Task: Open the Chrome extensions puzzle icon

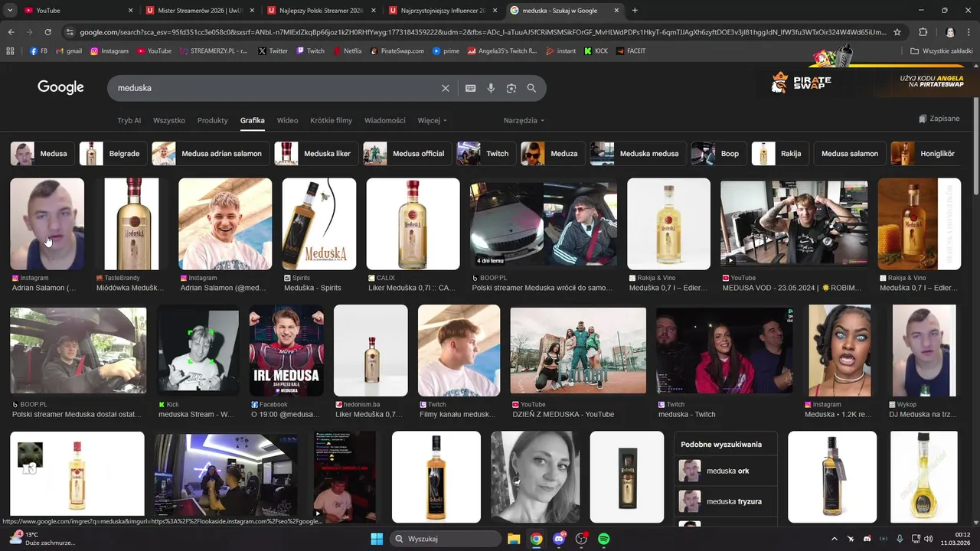Action: point(923,32)
